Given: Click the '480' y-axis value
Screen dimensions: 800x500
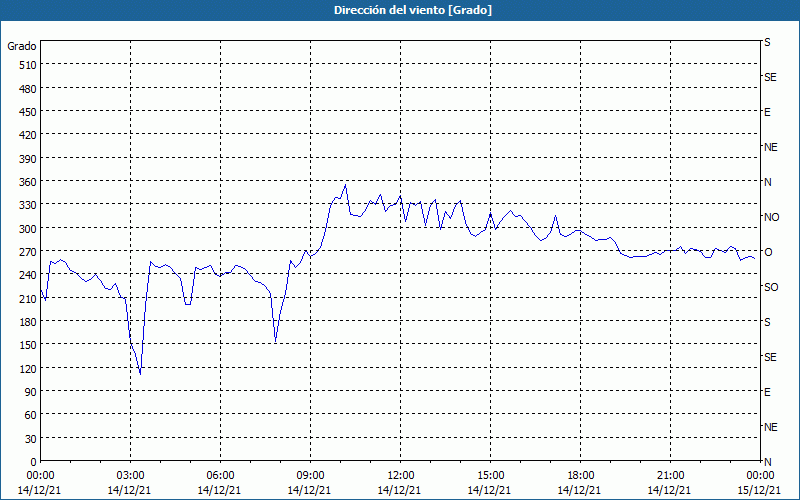Looking at the screenshot, I should [28, 89].
